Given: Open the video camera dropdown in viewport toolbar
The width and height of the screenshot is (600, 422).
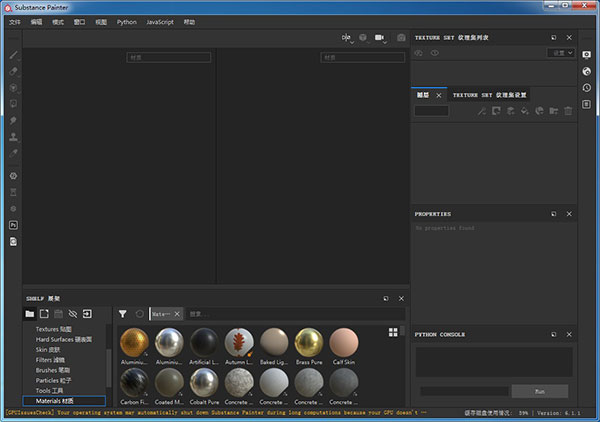Looking at the screenshot, I should [381, 37].
